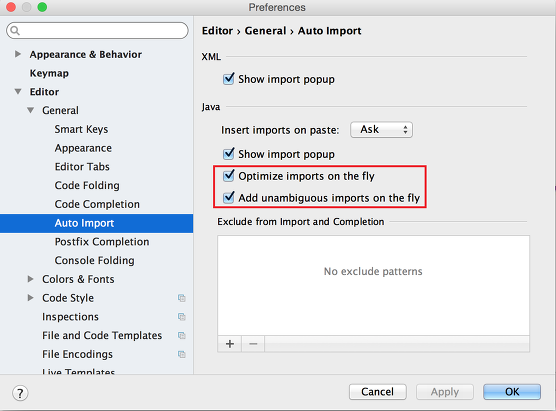Image resolution: width=556 pixels, height=411 pixels.
Task: Click the minus icon to remove exclude pattern
Action: [253, 344]
